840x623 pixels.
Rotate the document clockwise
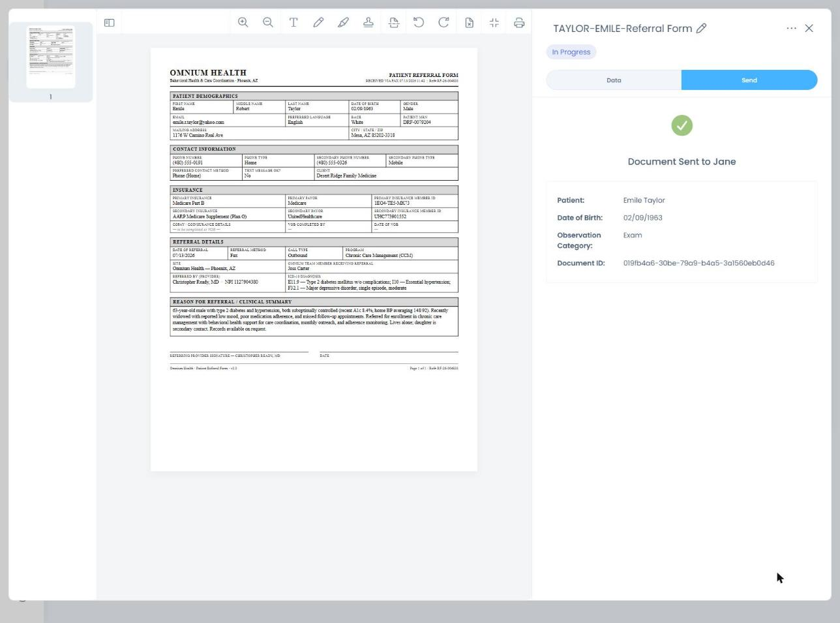[443, 22]
